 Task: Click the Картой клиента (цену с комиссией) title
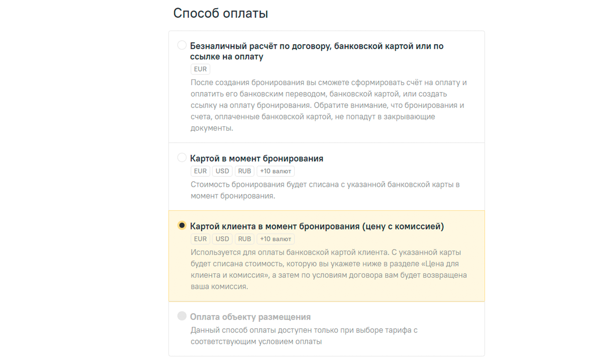tap(317, 226)
